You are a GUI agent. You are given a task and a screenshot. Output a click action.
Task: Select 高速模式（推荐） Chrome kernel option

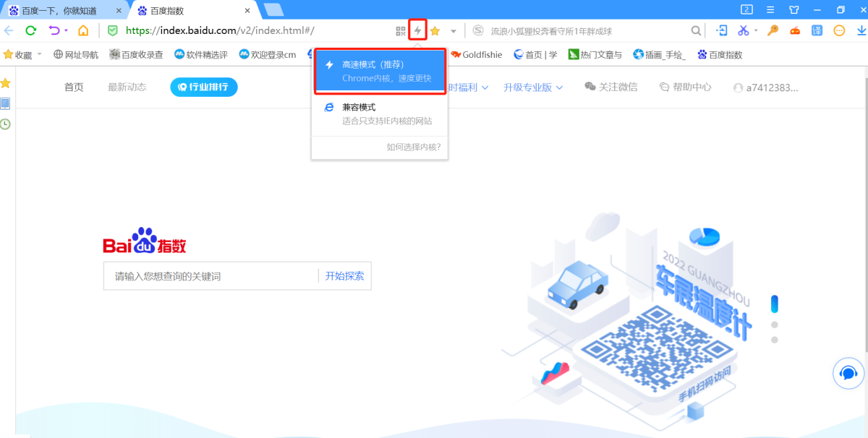point(381,72)
